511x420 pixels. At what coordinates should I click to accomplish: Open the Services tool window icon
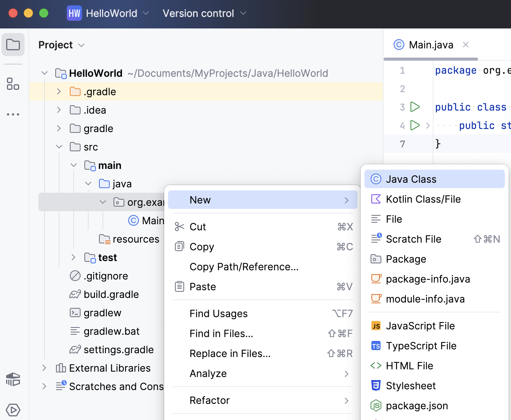(13, 410)
